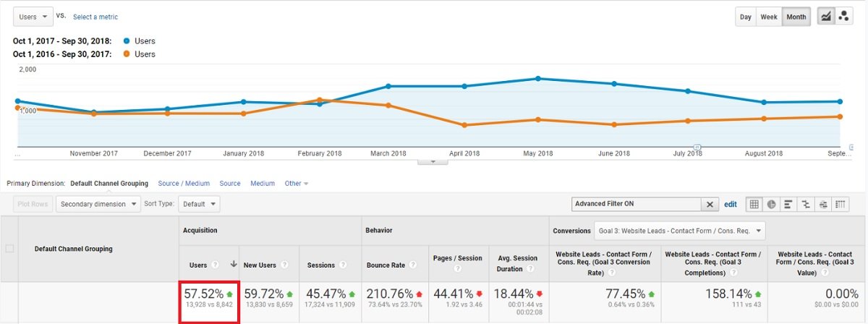The image size is (868, 324).
Task: Set chart interval to Week
Action: [769, 17]
